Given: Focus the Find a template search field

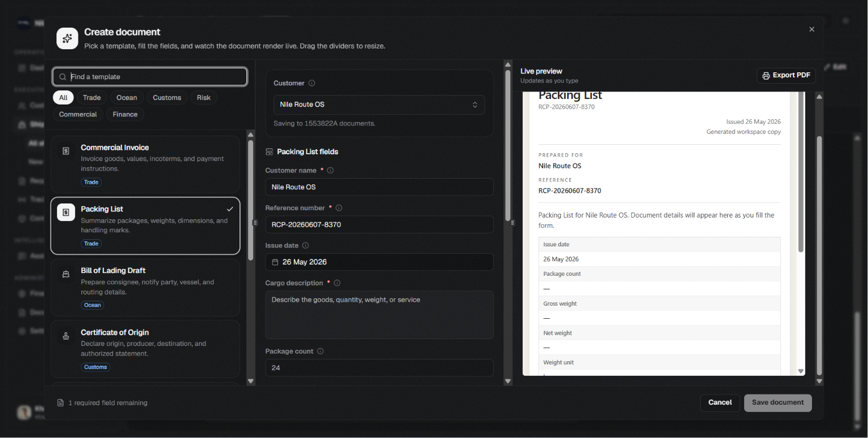Looking at the screenshot, I should coord(150,77).
